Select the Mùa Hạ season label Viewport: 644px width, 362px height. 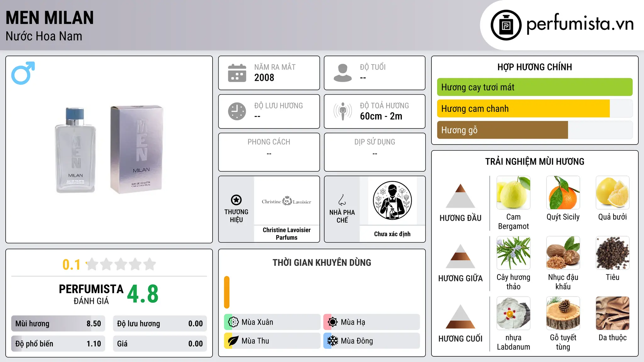353,322
